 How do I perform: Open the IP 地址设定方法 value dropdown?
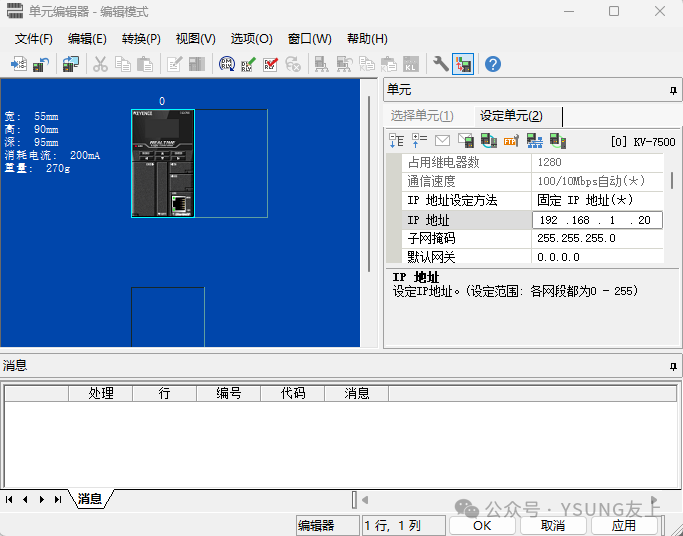pos(597,200)
